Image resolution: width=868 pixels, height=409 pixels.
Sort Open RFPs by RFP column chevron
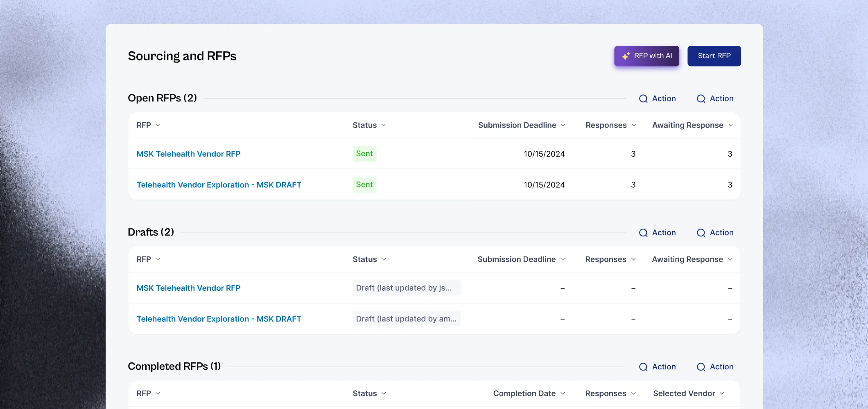coord(158,125)
